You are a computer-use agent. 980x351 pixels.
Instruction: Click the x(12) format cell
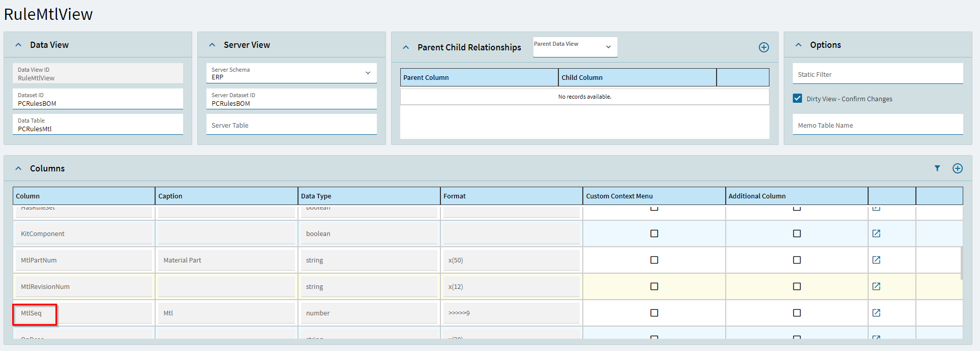pos(512,286)
